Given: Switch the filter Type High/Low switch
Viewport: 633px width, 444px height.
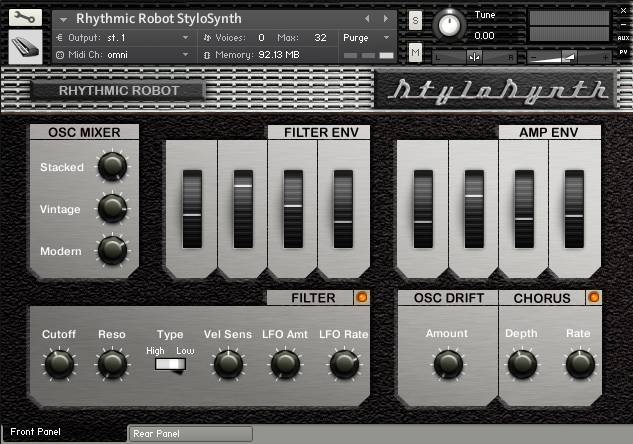Looking at the screenshot, I should pos(171,365).
